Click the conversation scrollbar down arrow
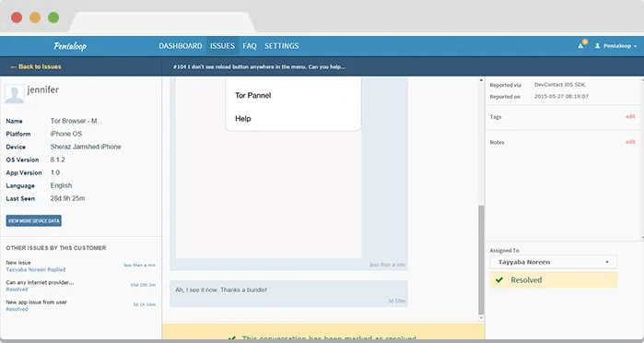The image size is (644, 343). click(481, 318)
